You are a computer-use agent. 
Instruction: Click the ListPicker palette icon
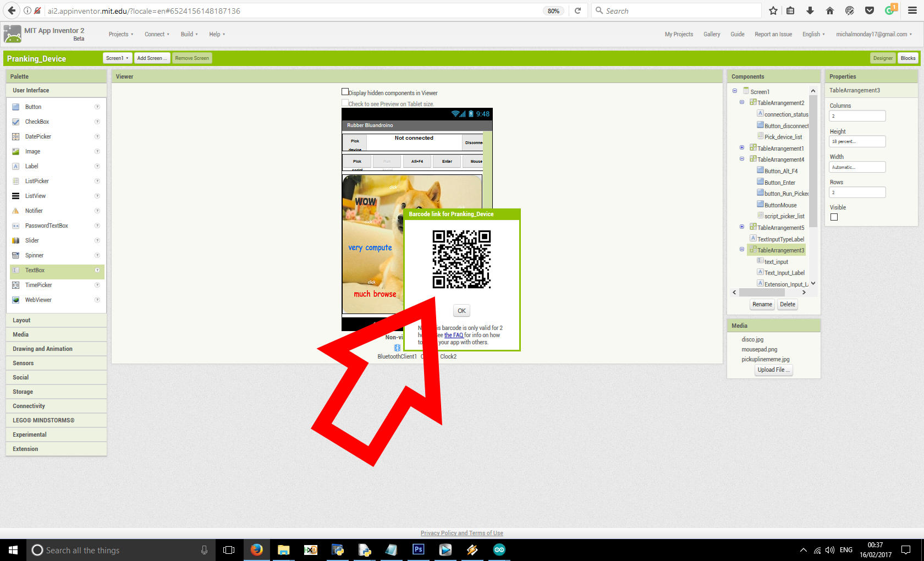(16, 181)
